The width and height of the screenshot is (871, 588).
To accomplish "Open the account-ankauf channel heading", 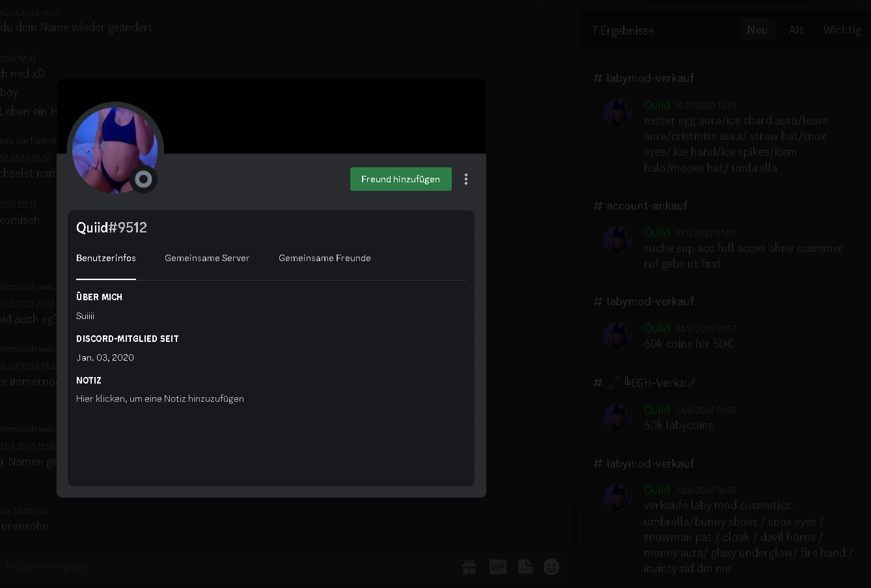I will coord(641,206).
